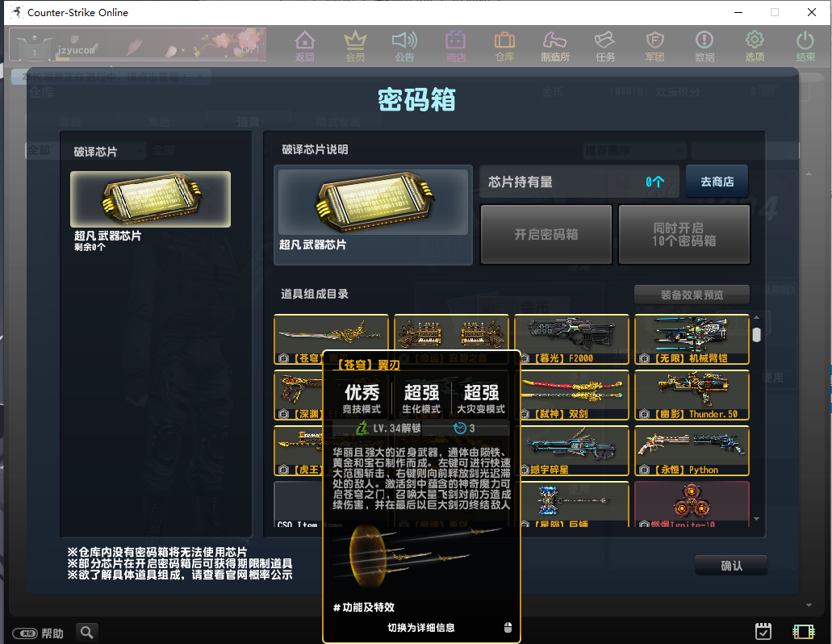Open the 推荐顺序 sort order dropdown
The image size is (832, 644).
click(x=634, y=151)
